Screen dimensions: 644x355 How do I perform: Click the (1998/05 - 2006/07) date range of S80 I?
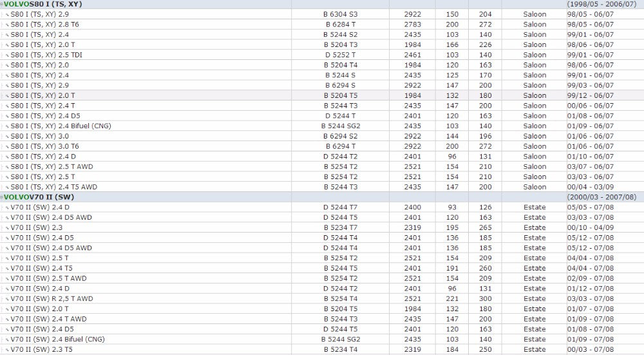pyautogui.click(x=601, y=4)
